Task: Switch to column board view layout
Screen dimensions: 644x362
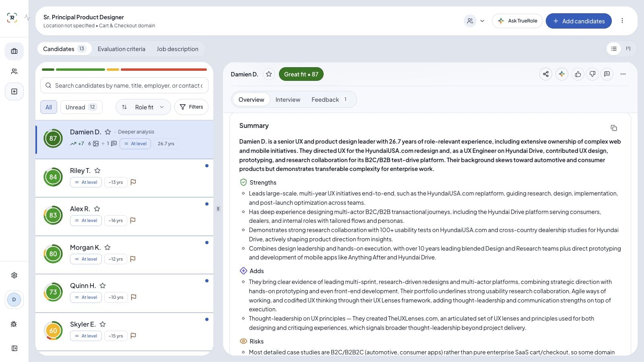Action: (628, 49)
